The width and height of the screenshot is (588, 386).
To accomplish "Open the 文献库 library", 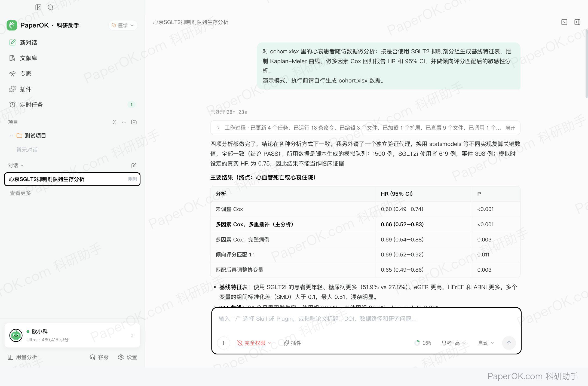I will [72, 58].
